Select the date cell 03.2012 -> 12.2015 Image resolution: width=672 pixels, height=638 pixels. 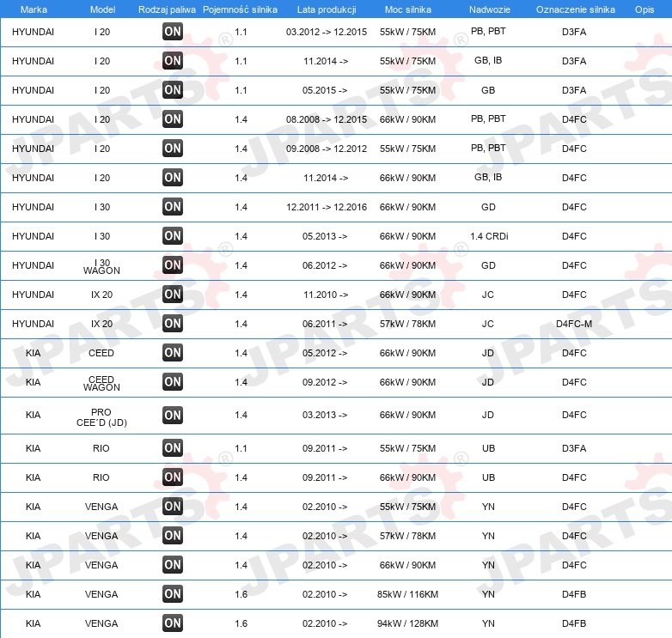[327, 32]
